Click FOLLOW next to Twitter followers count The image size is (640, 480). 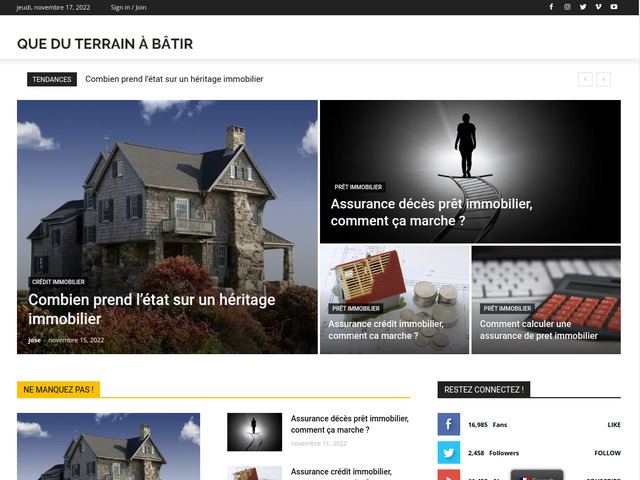pyautogui.click(x=607, y=453)
